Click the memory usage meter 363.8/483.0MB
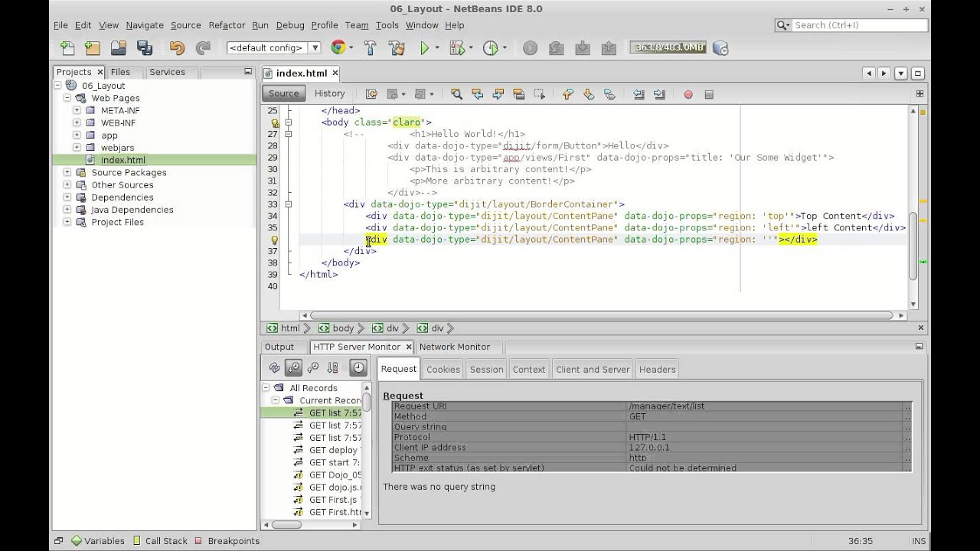This screenshot has width=980, height=551. click(669, 47)
